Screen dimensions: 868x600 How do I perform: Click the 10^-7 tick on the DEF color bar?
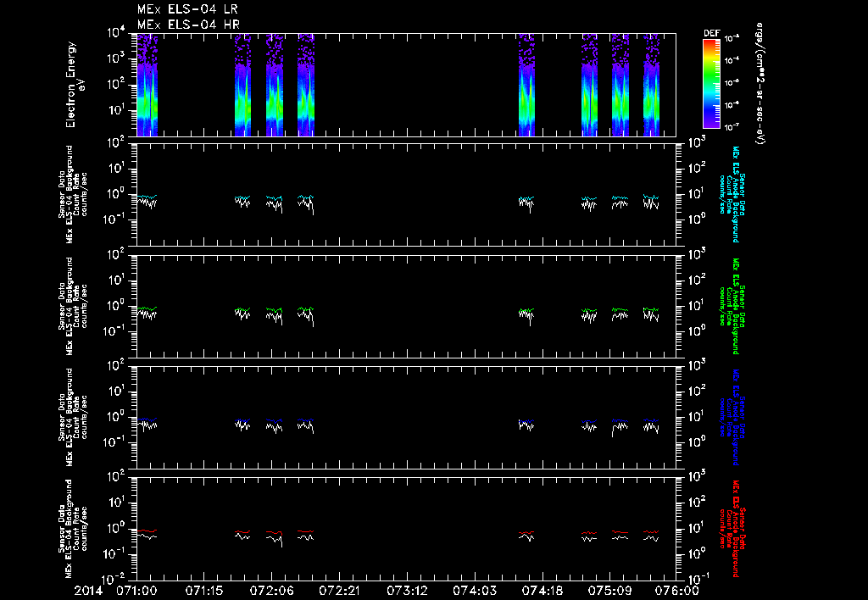[x=733, y=127]
